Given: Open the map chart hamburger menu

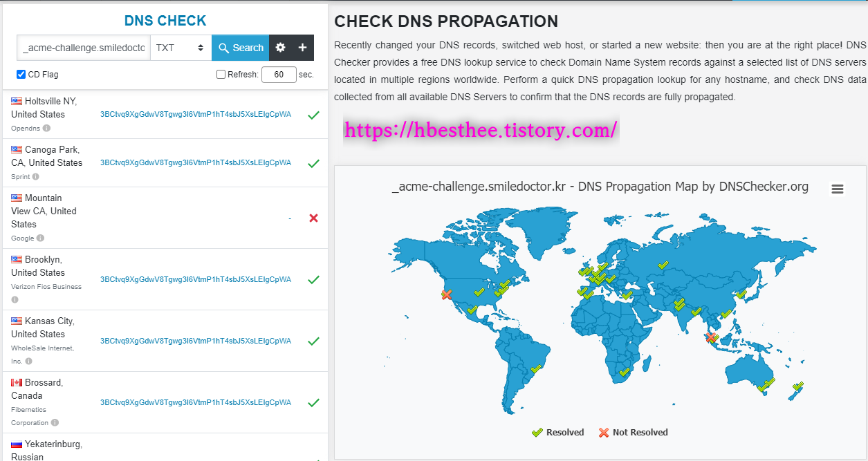Looking at the screenshot, I should pyautogui.click(x=837, y=189).
